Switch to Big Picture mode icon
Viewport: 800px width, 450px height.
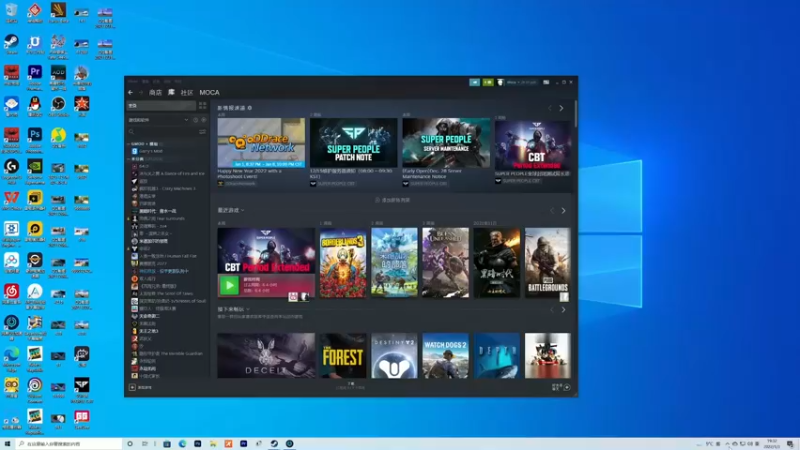point(546,82)
